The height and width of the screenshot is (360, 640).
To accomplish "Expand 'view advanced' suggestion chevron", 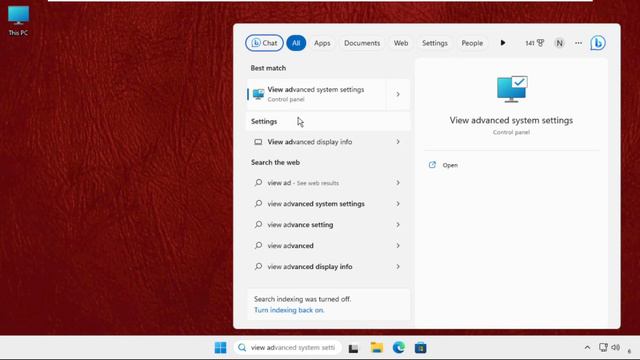I will pyautogui.click(x=398, y=246).
